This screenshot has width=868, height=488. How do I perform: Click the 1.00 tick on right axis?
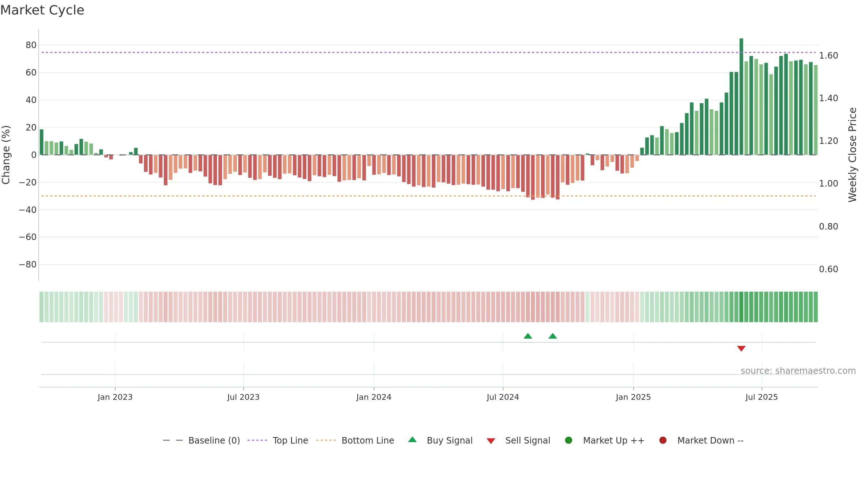click(829, 184)
